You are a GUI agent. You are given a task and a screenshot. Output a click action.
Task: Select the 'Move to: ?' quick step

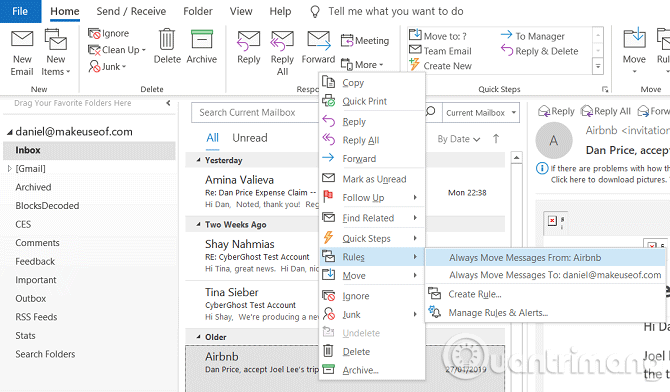click(x=438, y=36)
